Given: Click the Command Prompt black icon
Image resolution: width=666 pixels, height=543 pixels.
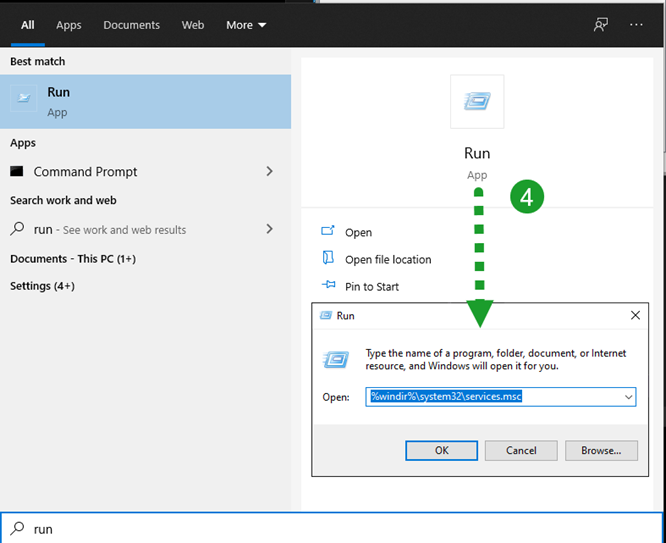Looking at the screenshot, I should [17, 171].
